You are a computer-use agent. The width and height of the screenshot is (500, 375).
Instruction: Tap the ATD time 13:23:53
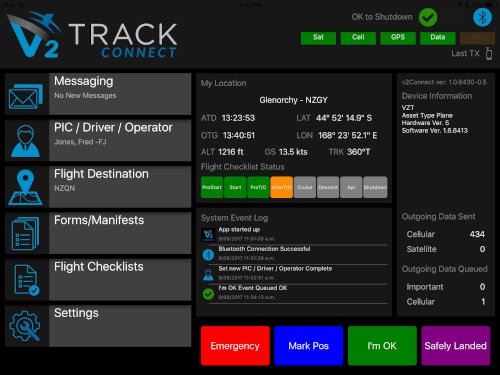click(x=238, y=118)
